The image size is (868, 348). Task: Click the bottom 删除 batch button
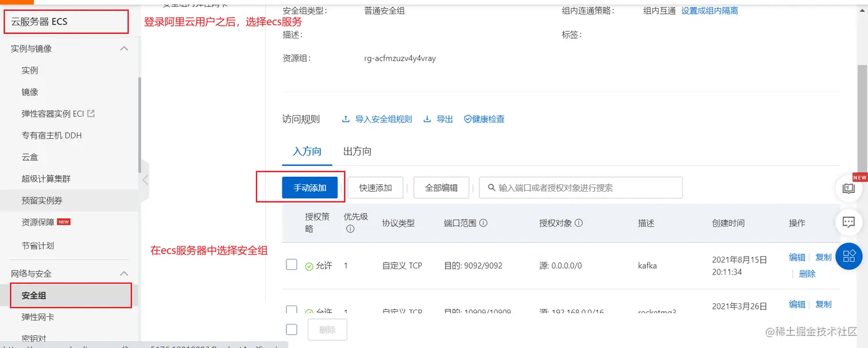coord(327,330)
